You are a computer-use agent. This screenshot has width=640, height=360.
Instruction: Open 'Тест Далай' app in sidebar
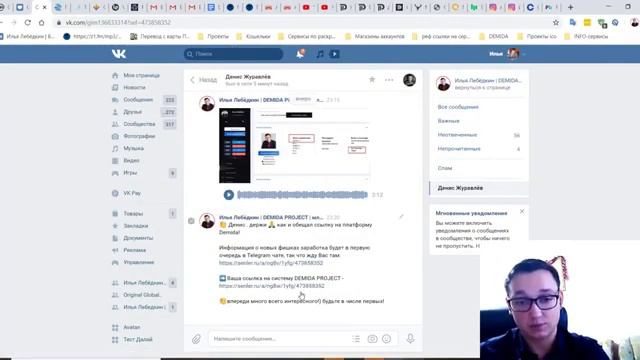coord(138,340)
